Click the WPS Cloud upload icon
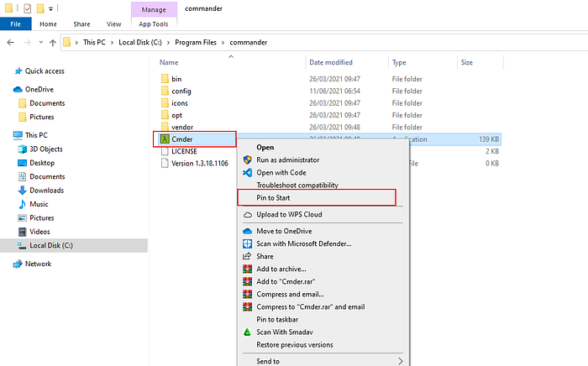The width and height of the screenshot is (588, 366). 247,215
